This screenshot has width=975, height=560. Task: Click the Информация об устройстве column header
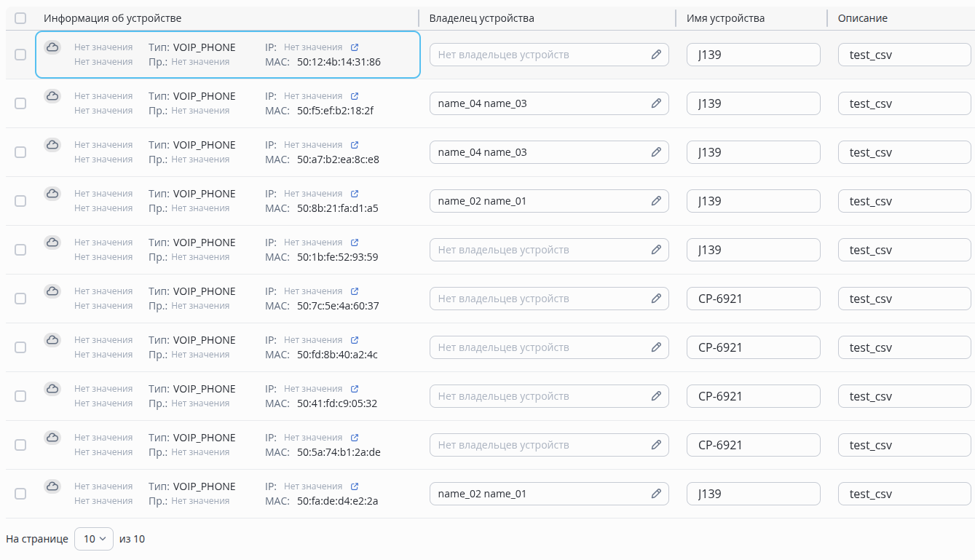pyautogui.click(x=112, y=18)
